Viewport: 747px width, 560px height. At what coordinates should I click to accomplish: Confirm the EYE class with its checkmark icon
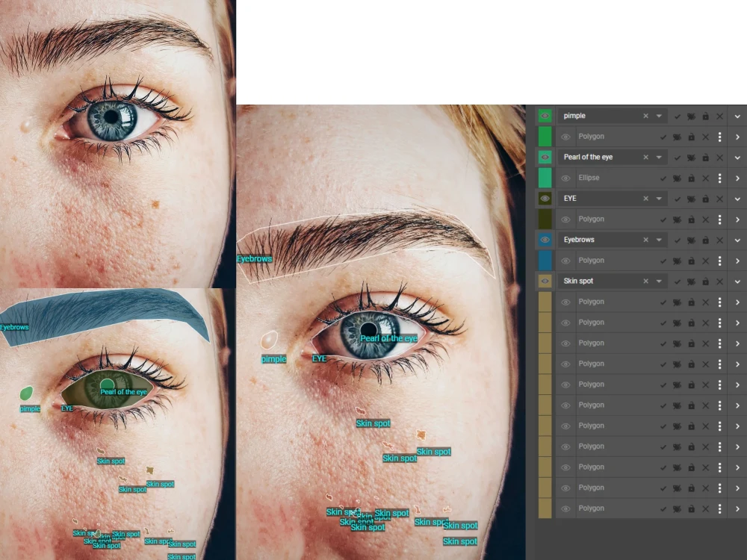point(677,199)
